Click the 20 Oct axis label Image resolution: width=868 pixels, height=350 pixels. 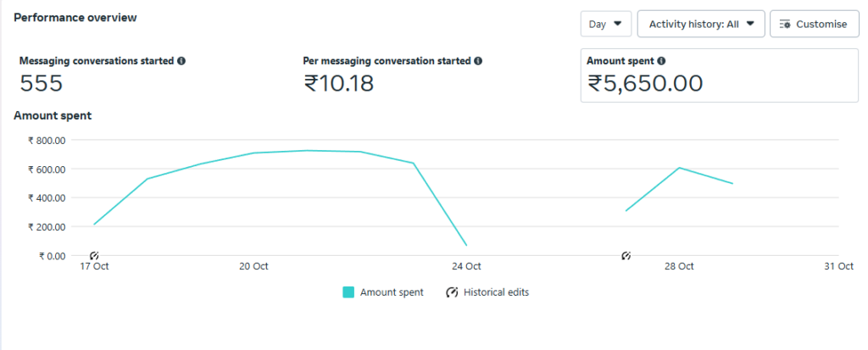coord(253,266)
